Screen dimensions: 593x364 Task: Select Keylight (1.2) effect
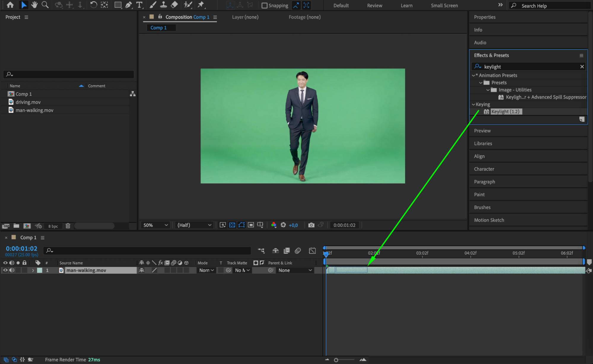(x=505, y=111)
